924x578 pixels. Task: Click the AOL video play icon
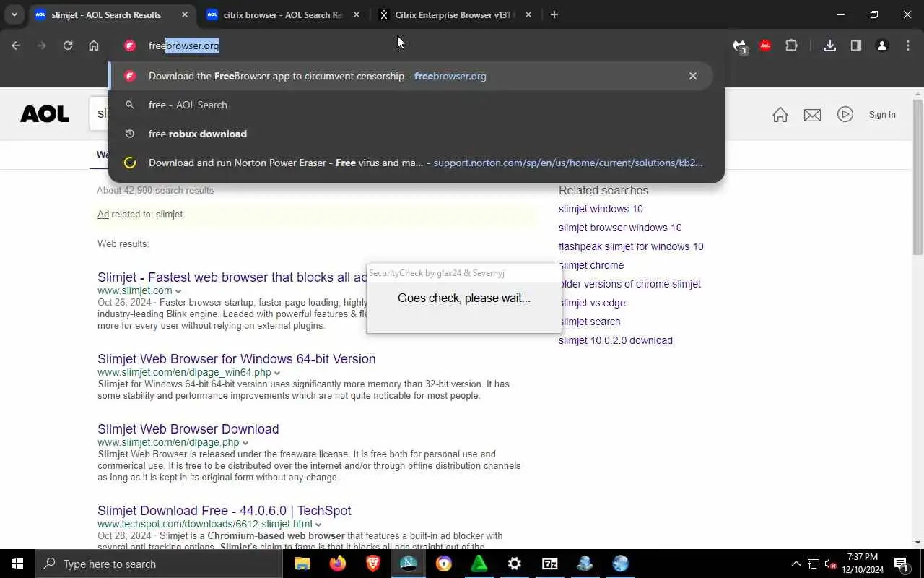[x=845, y=114]
